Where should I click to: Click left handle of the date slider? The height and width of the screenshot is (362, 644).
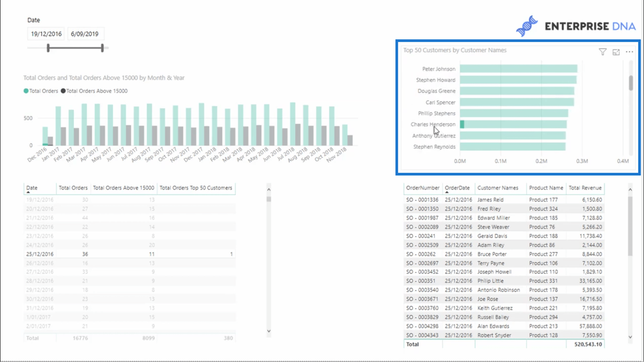[48, 48]
